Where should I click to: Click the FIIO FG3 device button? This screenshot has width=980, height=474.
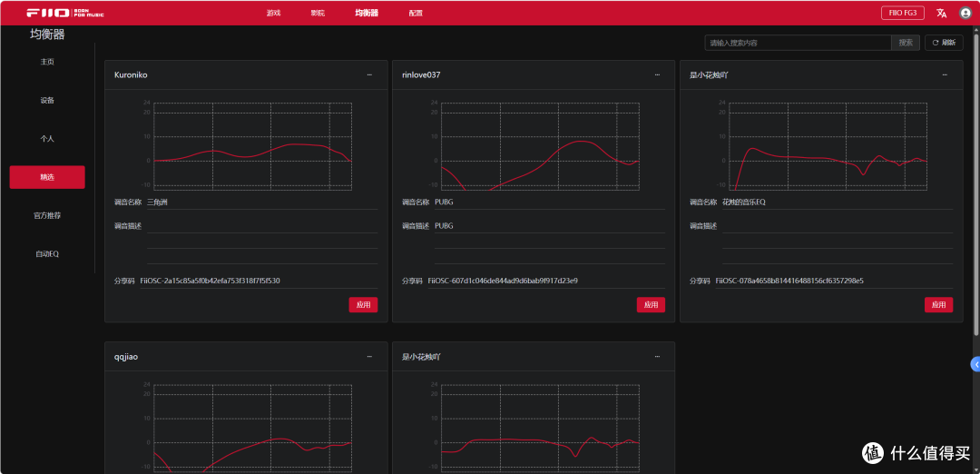(x=903, y=13)
